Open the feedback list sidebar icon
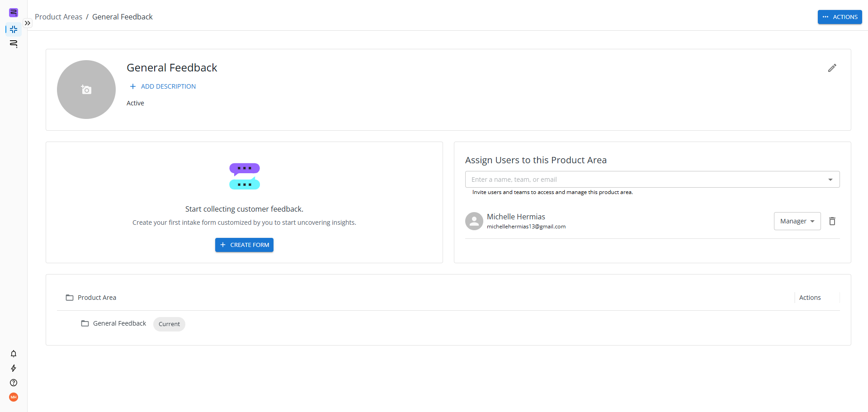This screenshot has height=412, width=868. tap(14, 44)
